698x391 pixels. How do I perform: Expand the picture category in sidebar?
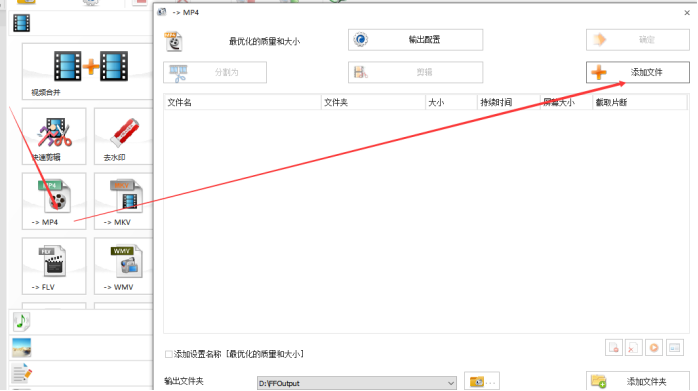[x=21, y=348]
